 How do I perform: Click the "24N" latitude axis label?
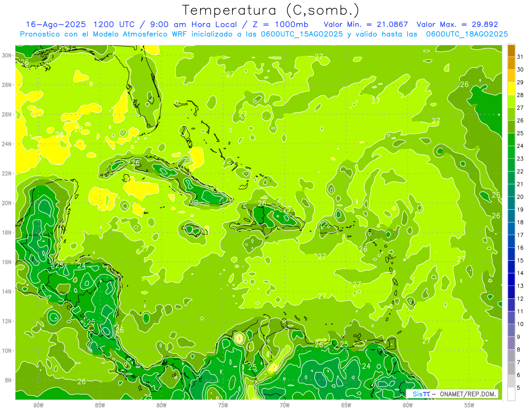7,144
